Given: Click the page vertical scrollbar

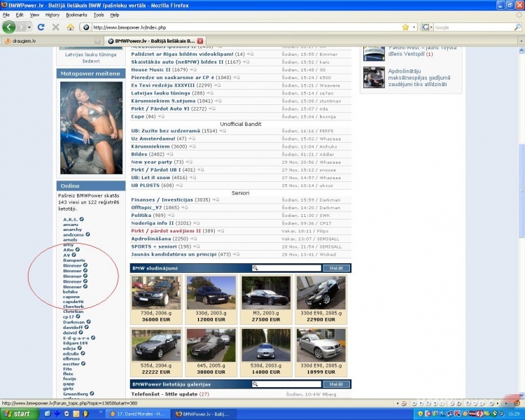Looking at the screenshot, I should coord(521,191).
